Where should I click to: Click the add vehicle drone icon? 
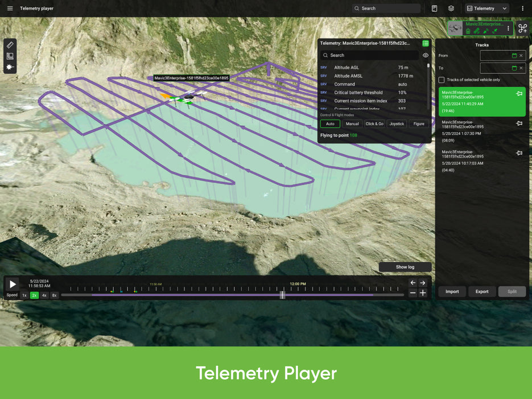point(522,28)
